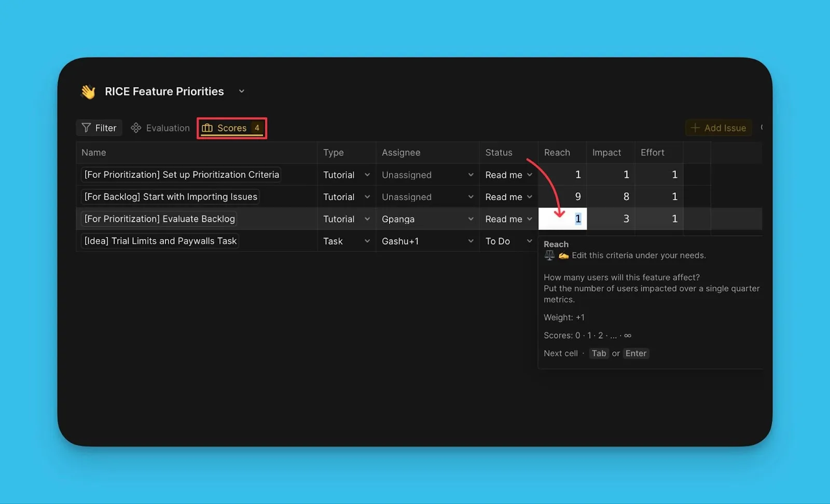
Task: Click the balance scale icon in Reach tooltip
Action: (x=549, y=255)
